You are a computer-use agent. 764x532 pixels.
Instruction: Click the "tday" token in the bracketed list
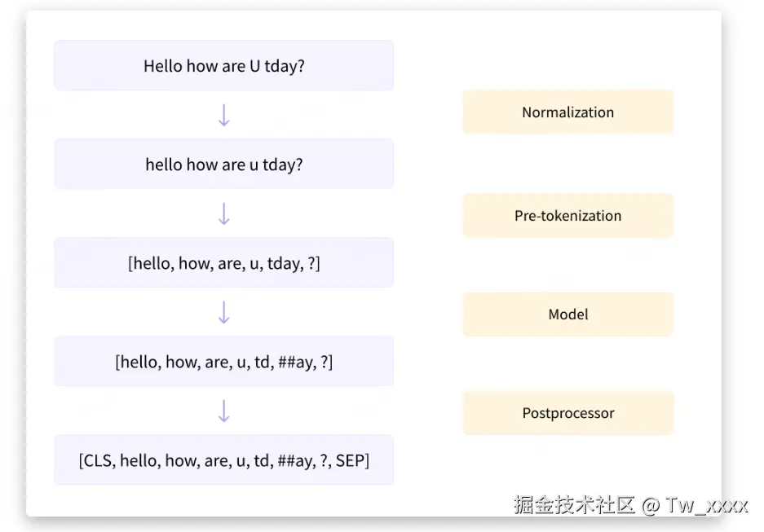coord(284,264)
